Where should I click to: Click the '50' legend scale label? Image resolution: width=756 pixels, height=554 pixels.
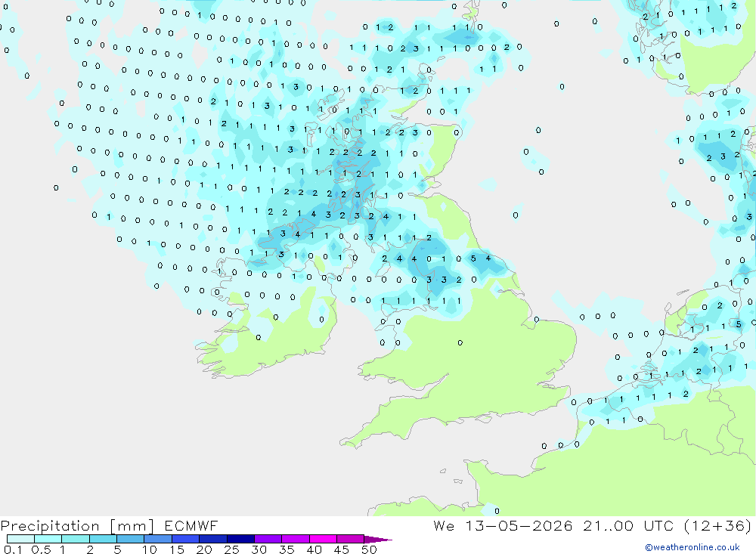pyautogui.click(x=369, y=549)
